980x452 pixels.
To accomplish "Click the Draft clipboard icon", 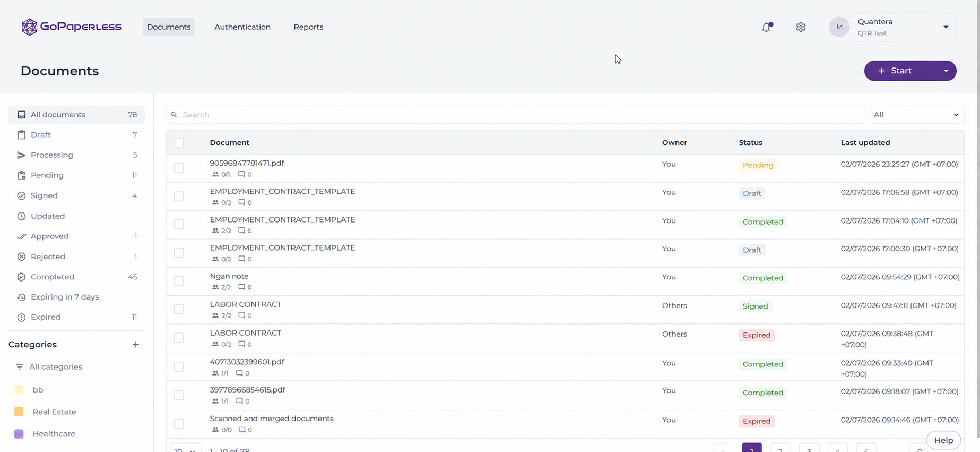I will 21,135.
